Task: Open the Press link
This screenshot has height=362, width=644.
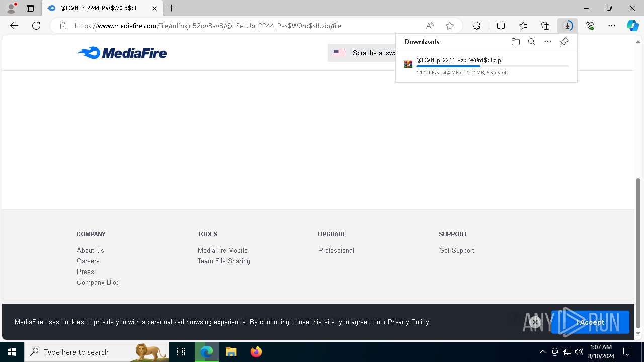Action: click(x=86, y=271)
